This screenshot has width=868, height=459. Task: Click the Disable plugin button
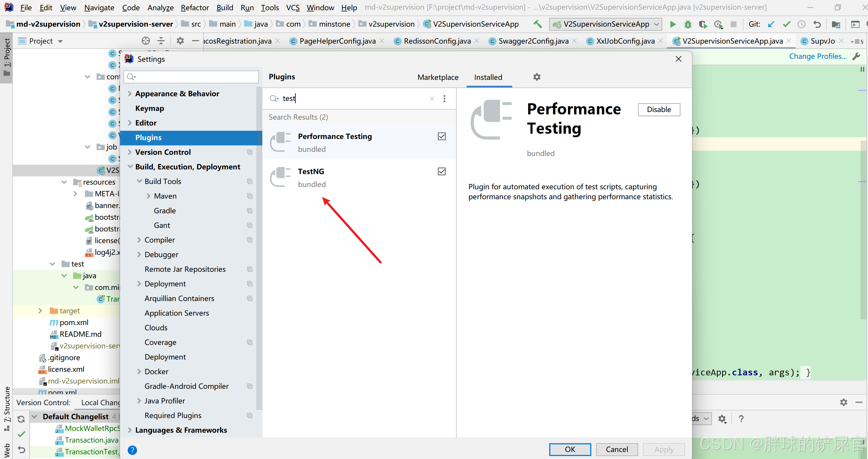659,109
